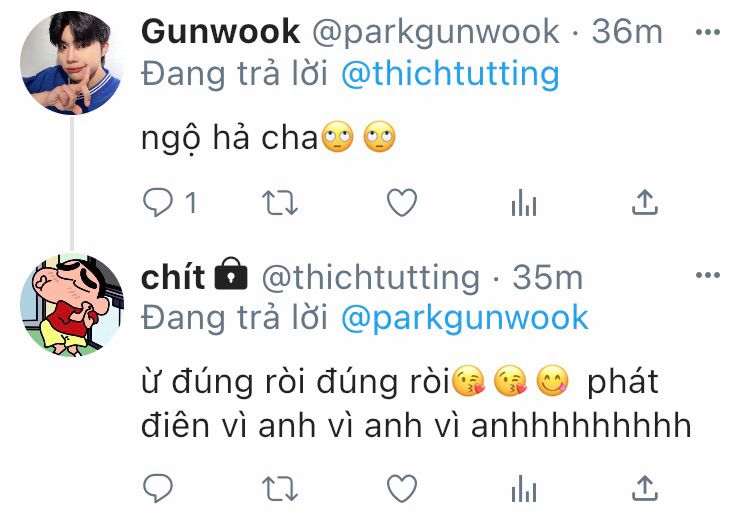The width and height of the screenshot is (750, 514).
Task: Reply to chít's tweet
Action: [158, 488]
